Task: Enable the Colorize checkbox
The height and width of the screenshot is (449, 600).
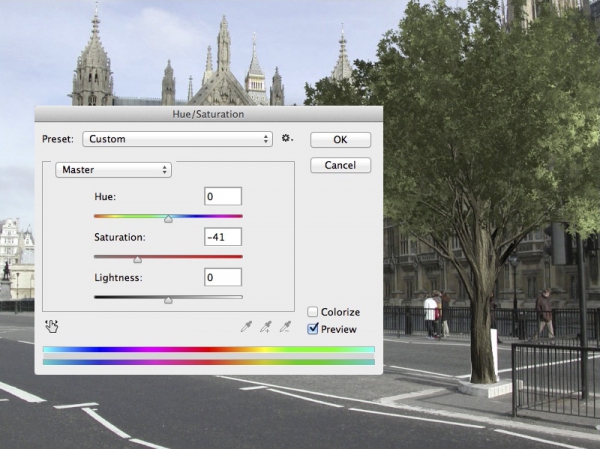Action: (313, 312)
